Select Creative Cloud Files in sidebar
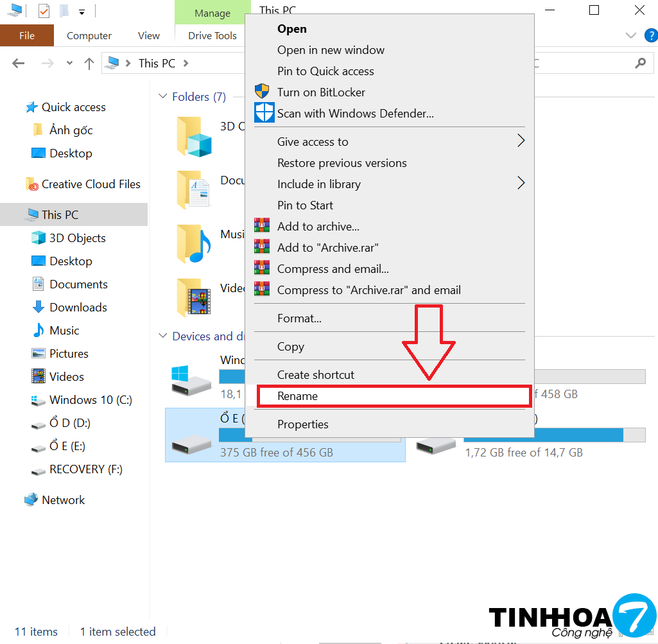This screenshot has height=644, width=658. [x=91, y=184]
